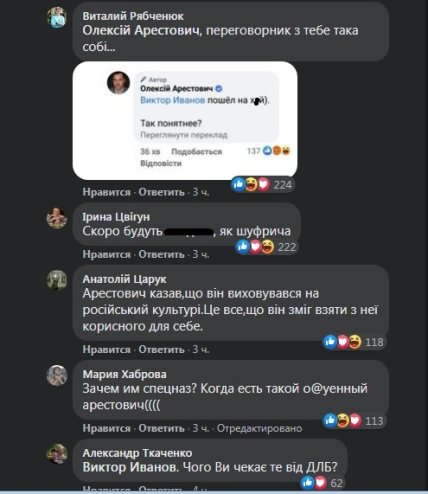This screenshot has height=494, width=428.
Task: View the 113 reactions on Хаброва's comment
Action: [354, 421]
